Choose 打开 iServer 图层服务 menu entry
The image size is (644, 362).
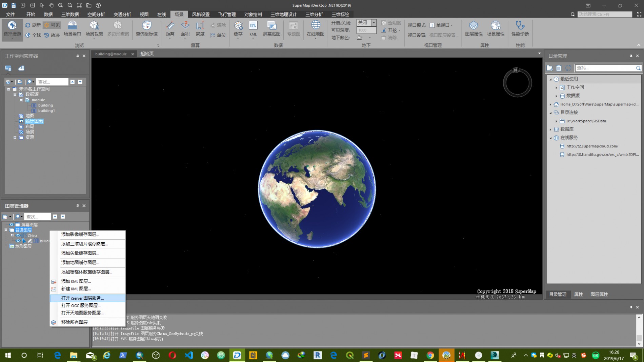pyautogui.click(x=87, y=298)
